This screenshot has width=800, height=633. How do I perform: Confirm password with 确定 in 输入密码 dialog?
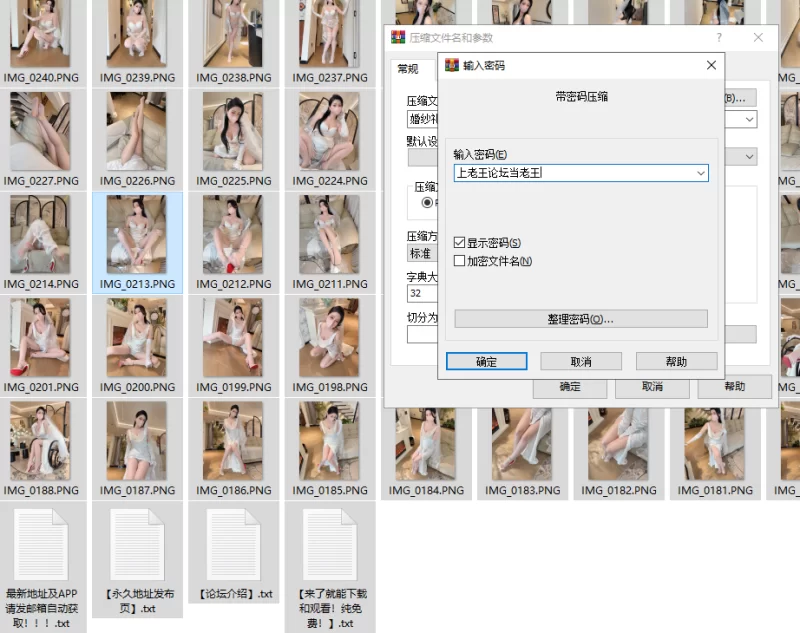(x=486, y=362)
